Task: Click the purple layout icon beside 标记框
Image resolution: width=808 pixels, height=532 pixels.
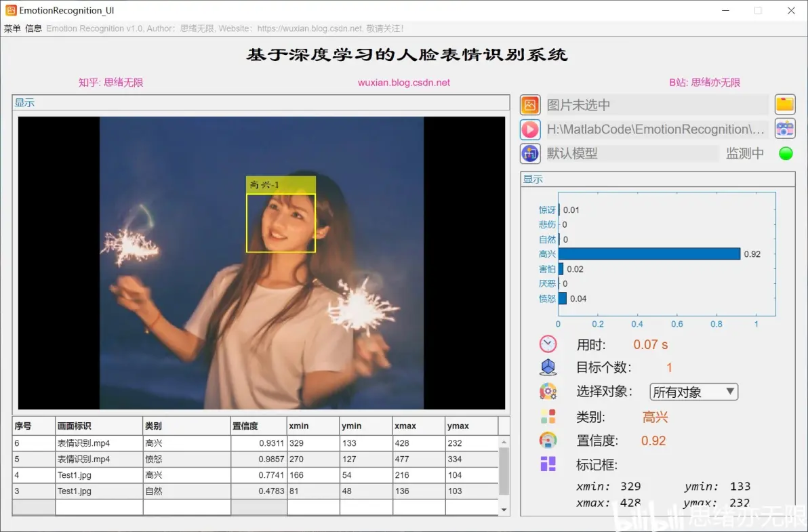Action: point(548,464)
